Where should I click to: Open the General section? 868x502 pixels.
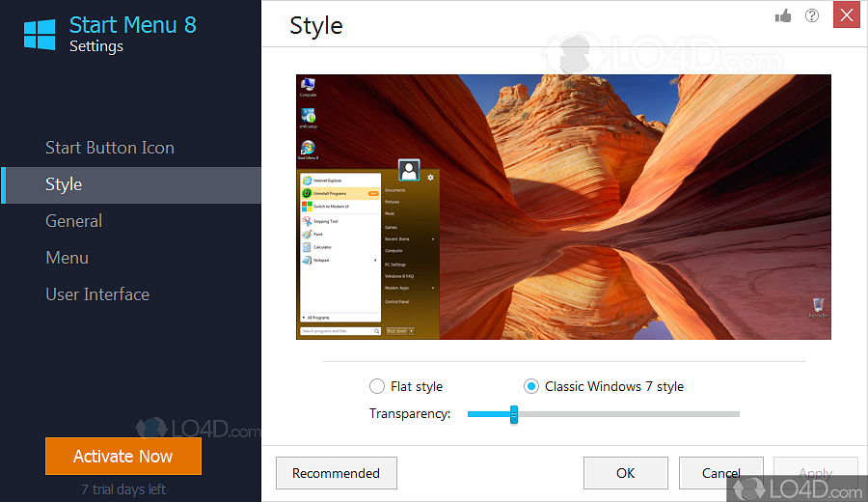[x=73, y=221]
